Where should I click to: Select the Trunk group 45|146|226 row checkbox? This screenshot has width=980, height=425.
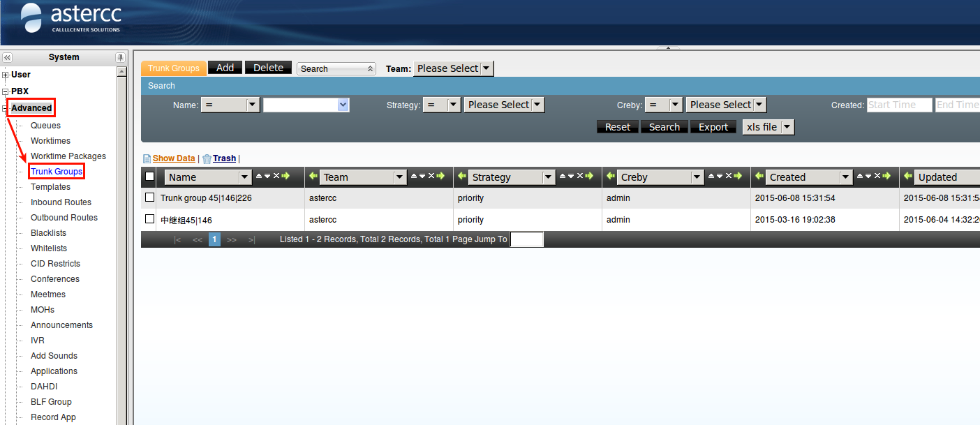149,197
